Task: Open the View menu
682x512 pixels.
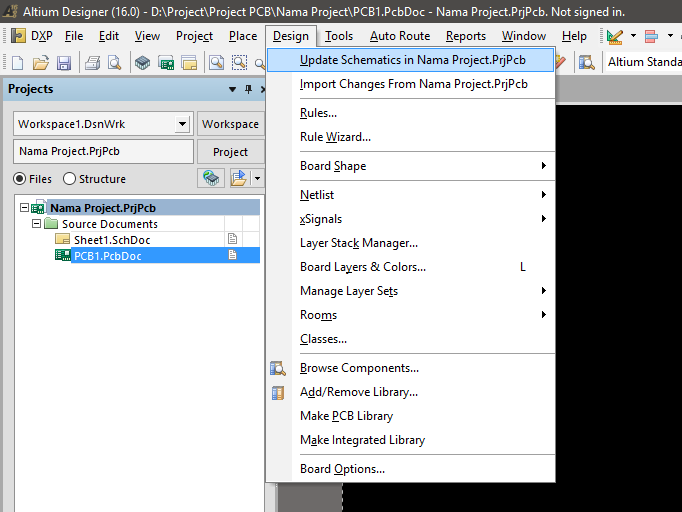Action: pyautogui.click(x=147, y=36)
